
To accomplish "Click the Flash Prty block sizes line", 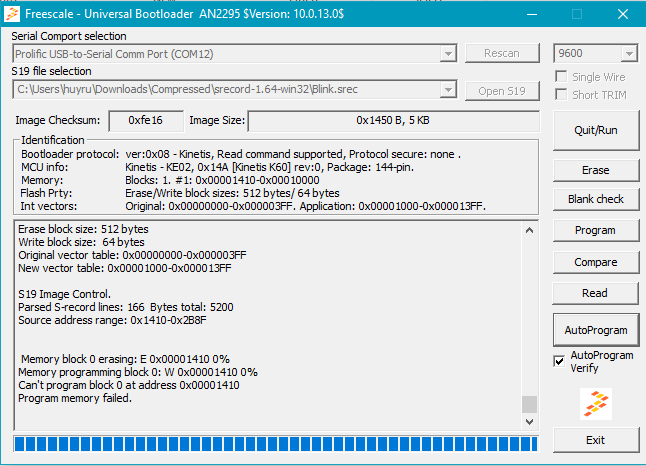I will point(180,193).
